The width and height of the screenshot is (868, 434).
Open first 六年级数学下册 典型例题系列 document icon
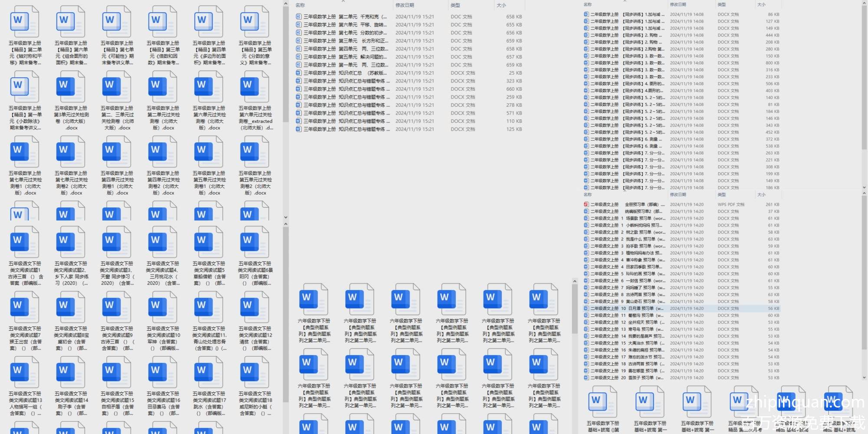point(313,299)
